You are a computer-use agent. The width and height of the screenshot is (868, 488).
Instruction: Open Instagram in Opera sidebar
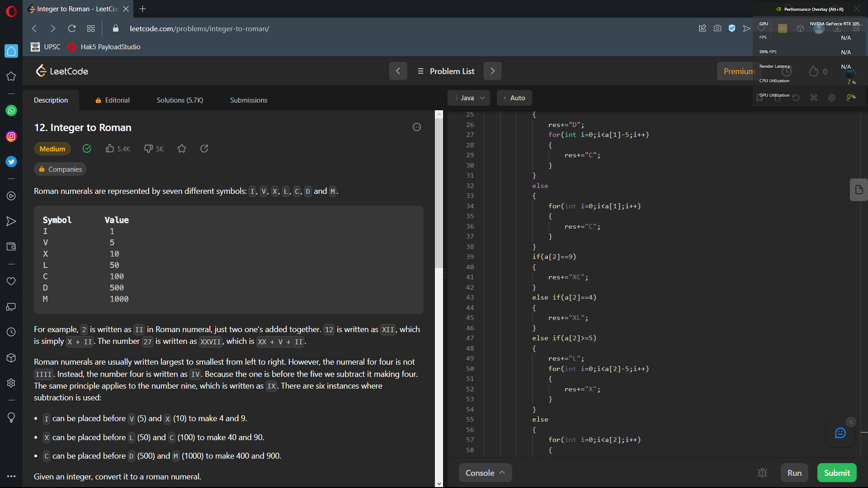tap(11, 136)
